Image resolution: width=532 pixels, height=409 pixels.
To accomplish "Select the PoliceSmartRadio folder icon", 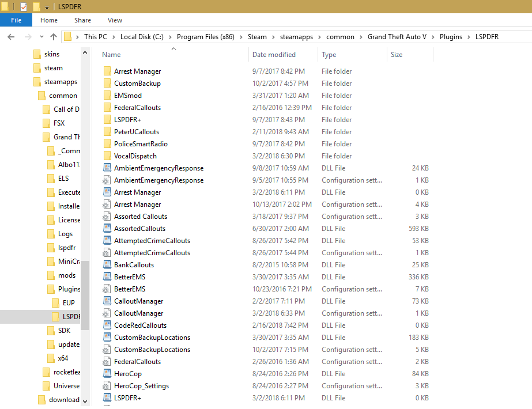I will tap(107, 143).
